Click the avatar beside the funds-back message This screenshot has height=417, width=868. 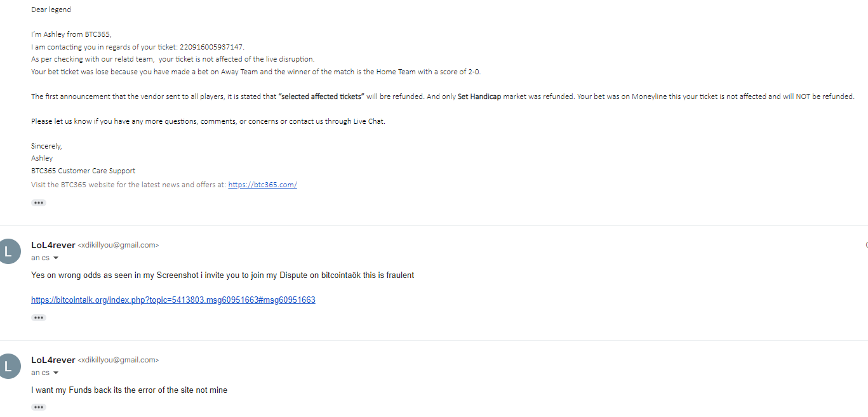pyautogui.click(x=8, y=366)
